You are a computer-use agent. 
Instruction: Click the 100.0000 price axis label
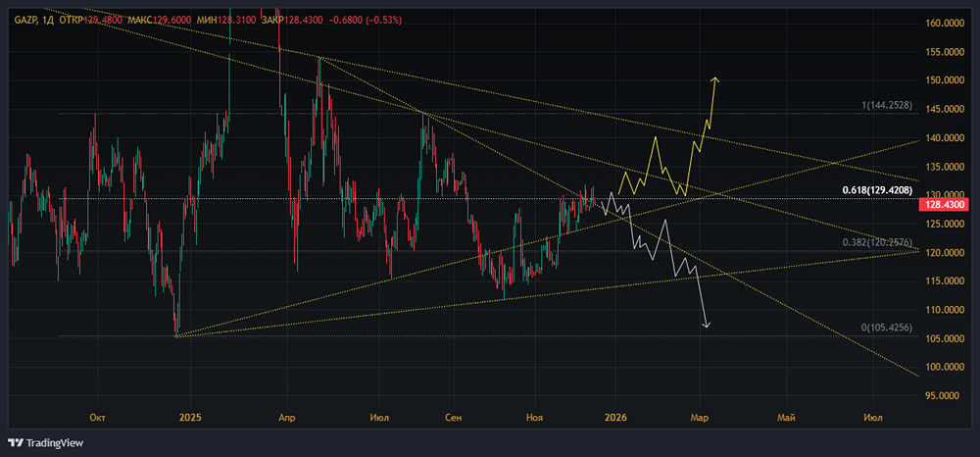tap(945, 368)
